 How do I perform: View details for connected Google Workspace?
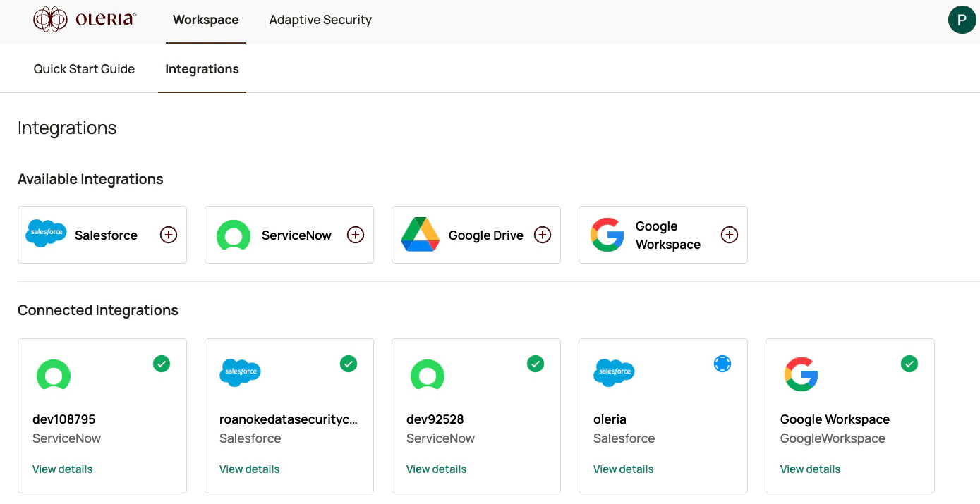point(811,469)
